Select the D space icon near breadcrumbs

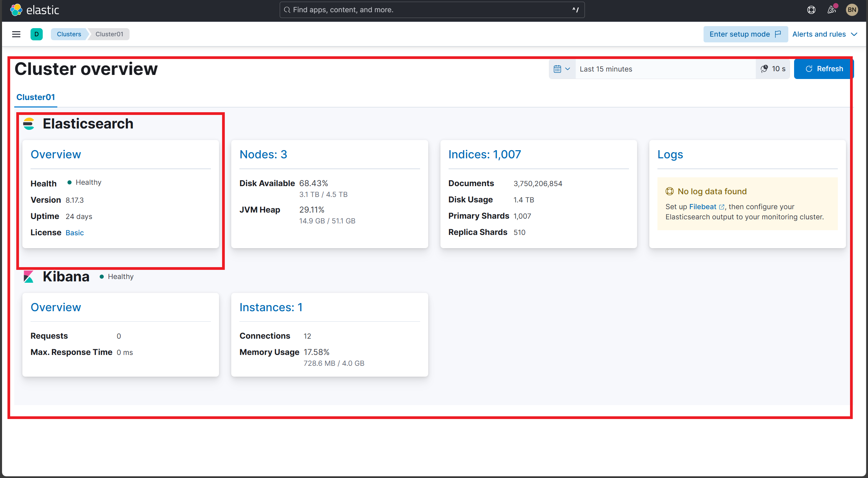coord(37,34)
